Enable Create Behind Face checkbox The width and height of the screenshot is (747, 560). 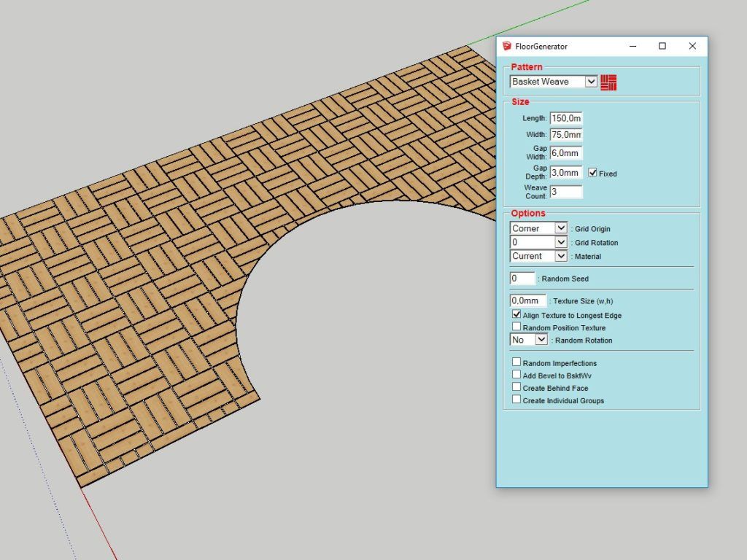516,386
